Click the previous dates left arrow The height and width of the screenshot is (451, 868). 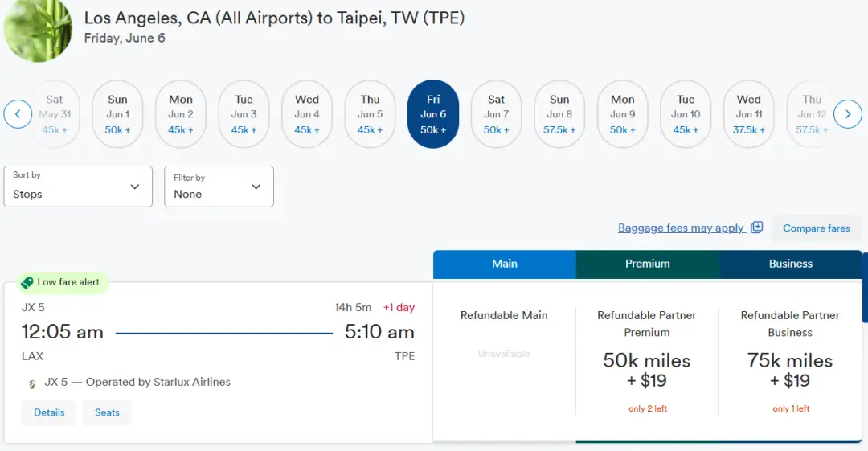[18, 114]
